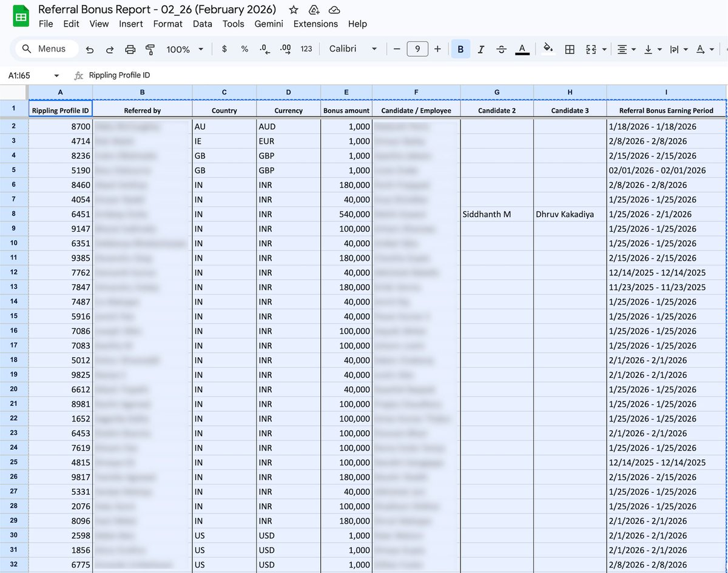Increase font size with plus button
The height and width of the screenshot is (573, 728).
click(437, 49)
